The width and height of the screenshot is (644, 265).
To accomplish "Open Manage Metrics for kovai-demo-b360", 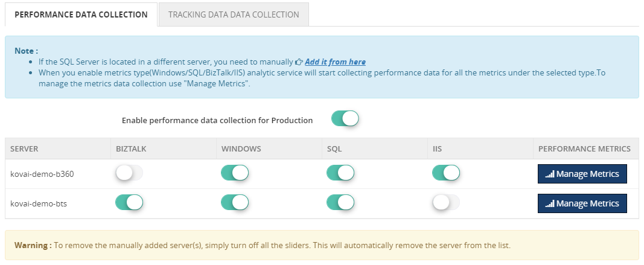I will pos(582,174).
